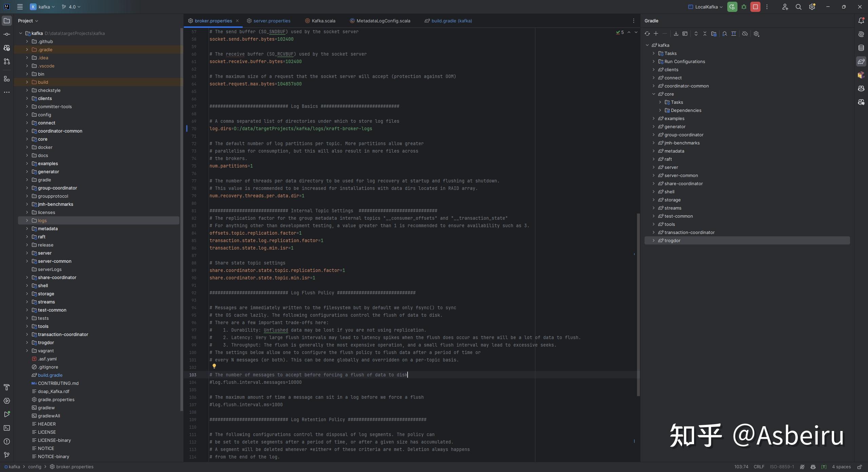The width and height of the screenshot is (868, 472).
Task: Open the Database tool window
Action: tap(861, 48)
